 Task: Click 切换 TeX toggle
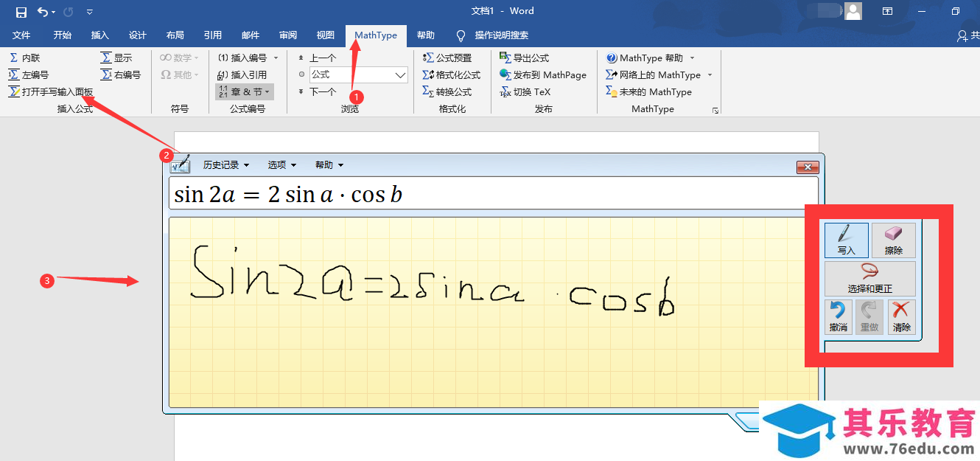525,91
